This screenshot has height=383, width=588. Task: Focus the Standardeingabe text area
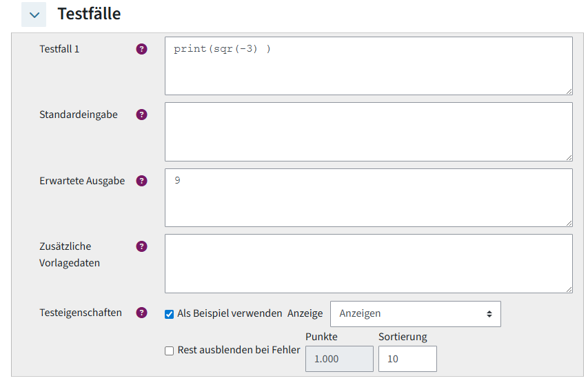coord(369,132)
